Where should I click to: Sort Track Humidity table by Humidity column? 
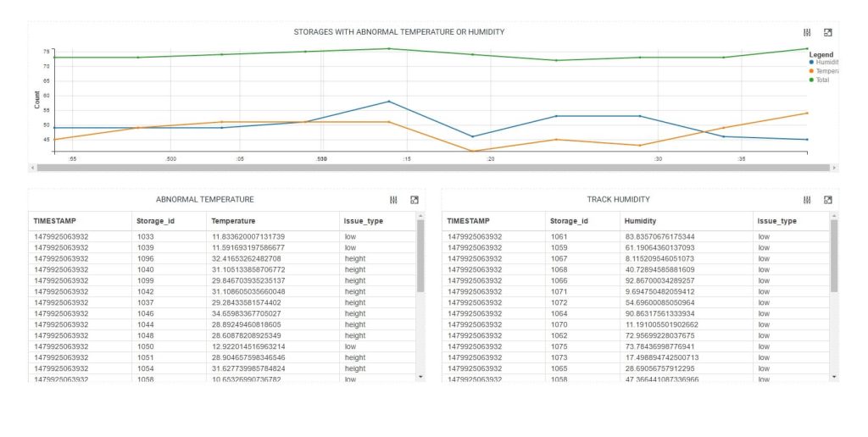pyautogui.click(x=641, y=221)
